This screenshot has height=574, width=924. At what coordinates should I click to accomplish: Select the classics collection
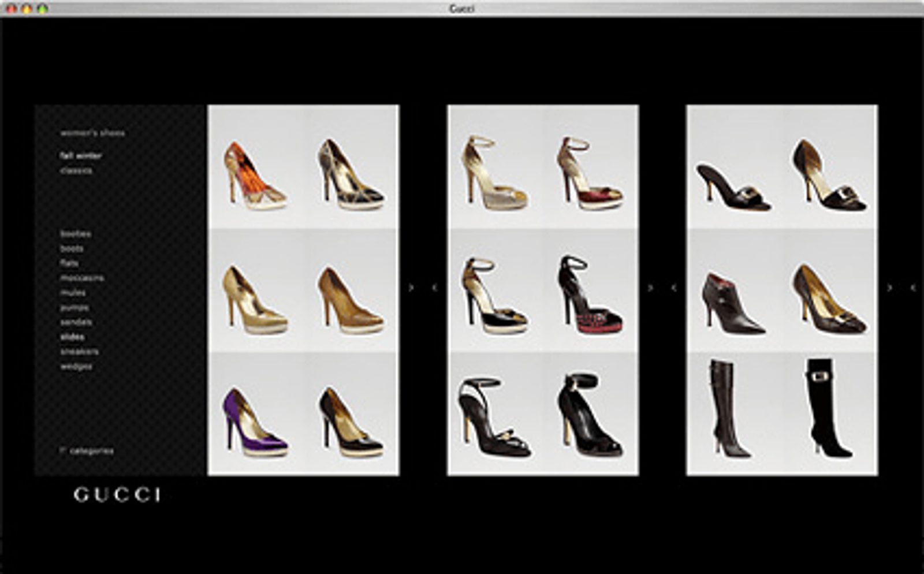[76, 170]
